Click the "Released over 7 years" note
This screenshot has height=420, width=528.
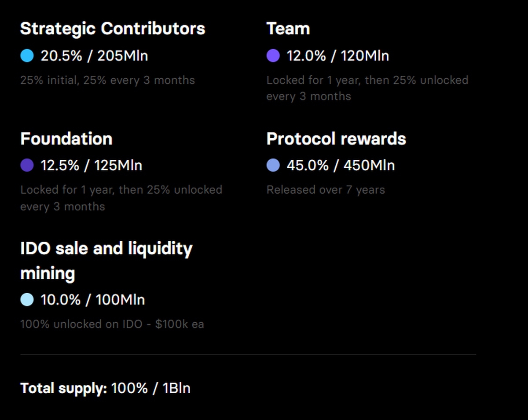click(326, 190)
